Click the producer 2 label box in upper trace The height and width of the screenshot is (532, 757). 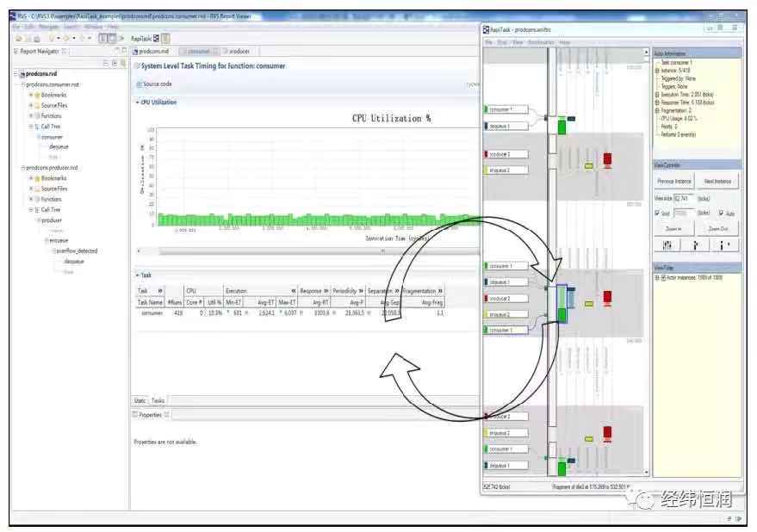pyautogui.click(x=506, y=154)
